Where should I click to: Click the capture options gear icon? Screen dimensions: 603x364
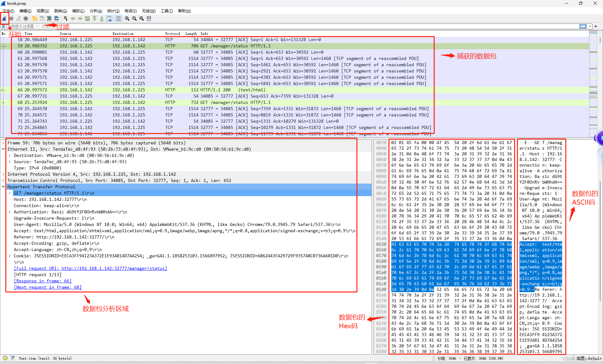pos(26,19)
